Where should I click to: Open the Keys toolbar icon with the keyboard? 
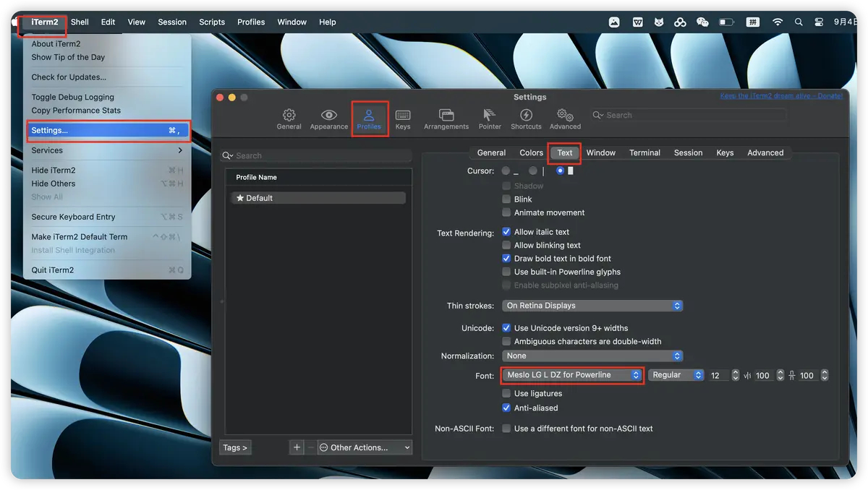tap(403, 119)
